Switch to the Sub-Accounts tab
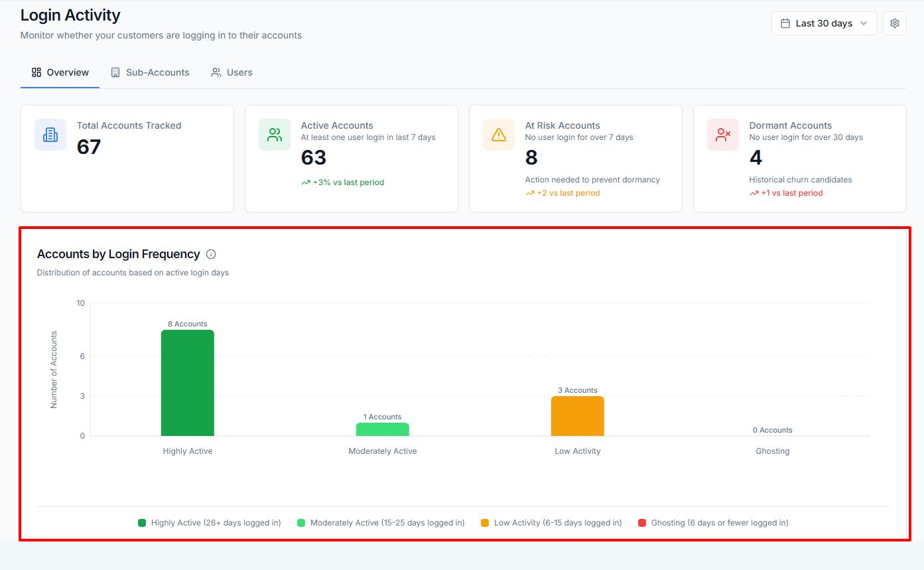924x570 pixels. [150, 72]
